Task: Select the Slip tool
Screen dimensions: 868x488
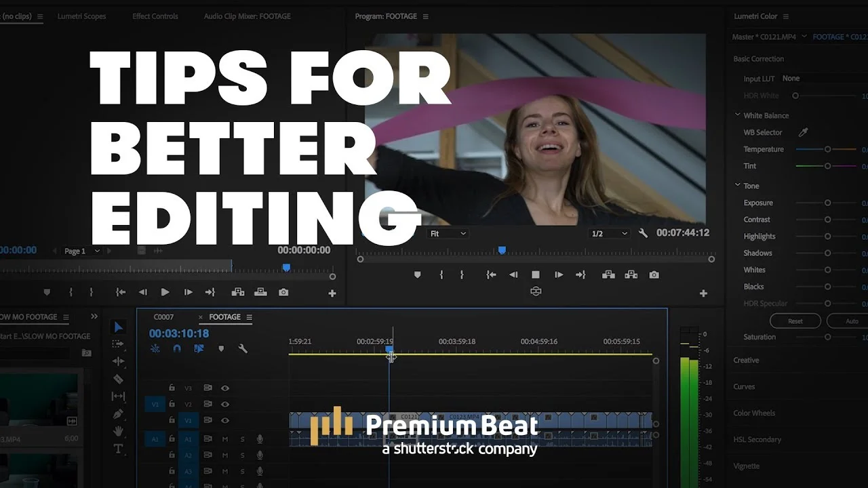Action: pyautogui.click(x=118, y=396)
